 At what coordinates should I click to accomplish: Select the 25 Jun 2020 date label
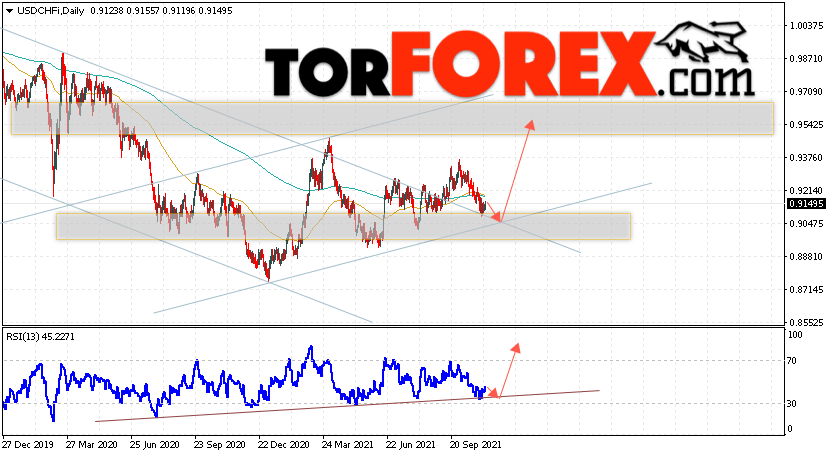(156, 445)
